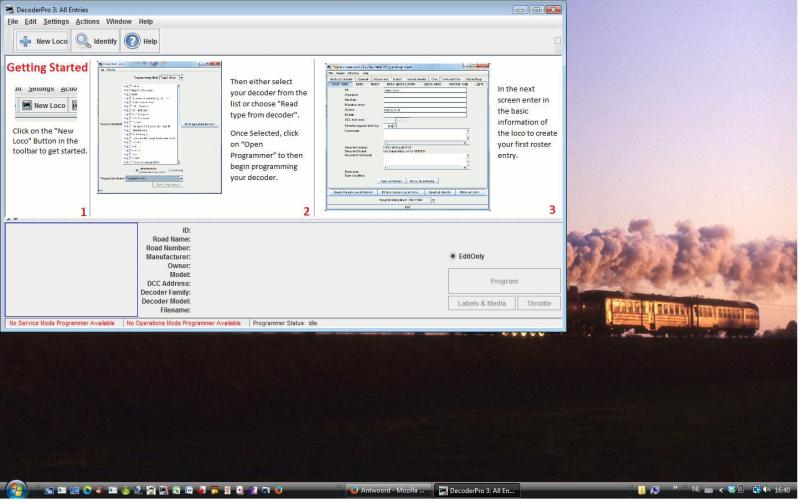
Task: Click the volume icon in system tray
Action: 767,490
